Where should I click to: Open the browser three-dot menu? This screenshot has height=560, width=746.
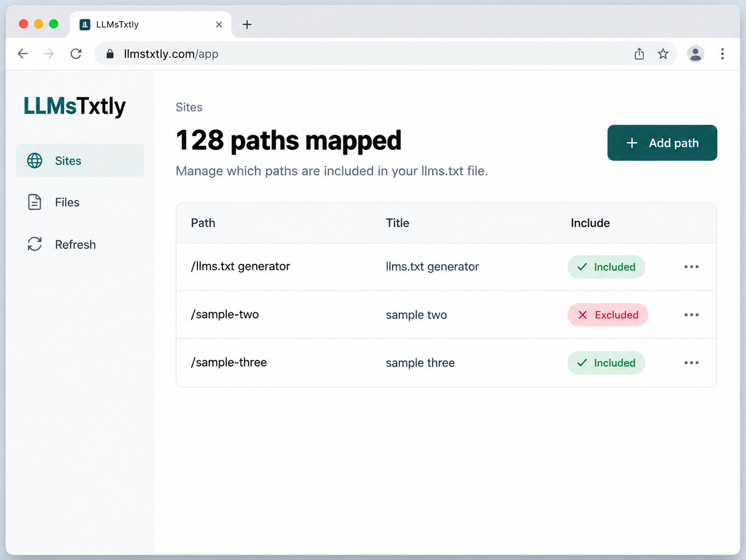point(722,54)
